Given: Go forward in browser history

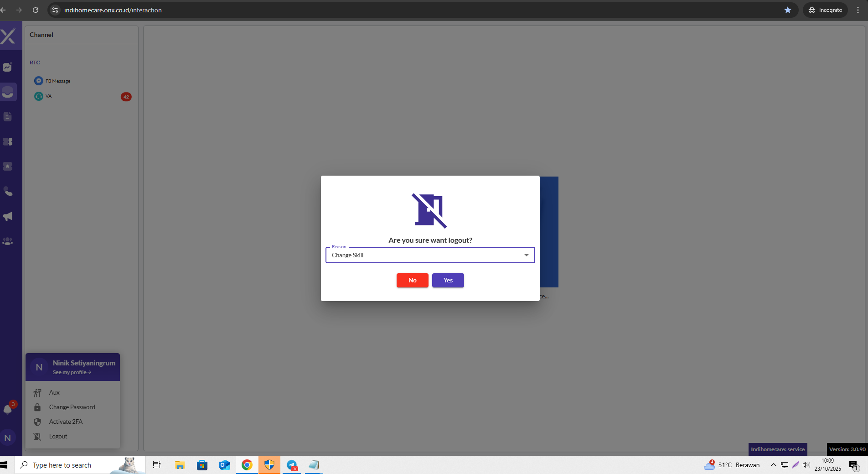Looking at the screenshot, I should 19,10.
